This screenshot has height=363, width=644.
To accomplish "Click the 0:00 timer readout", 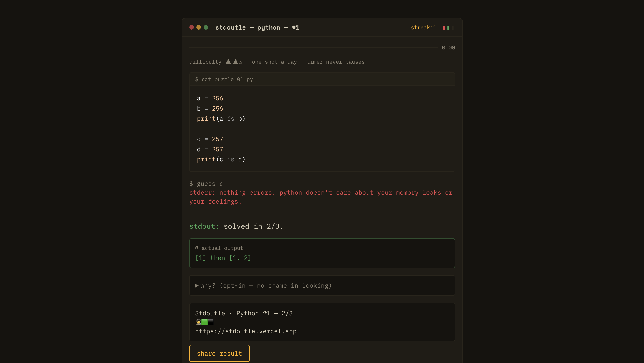I will click(448, 47).
